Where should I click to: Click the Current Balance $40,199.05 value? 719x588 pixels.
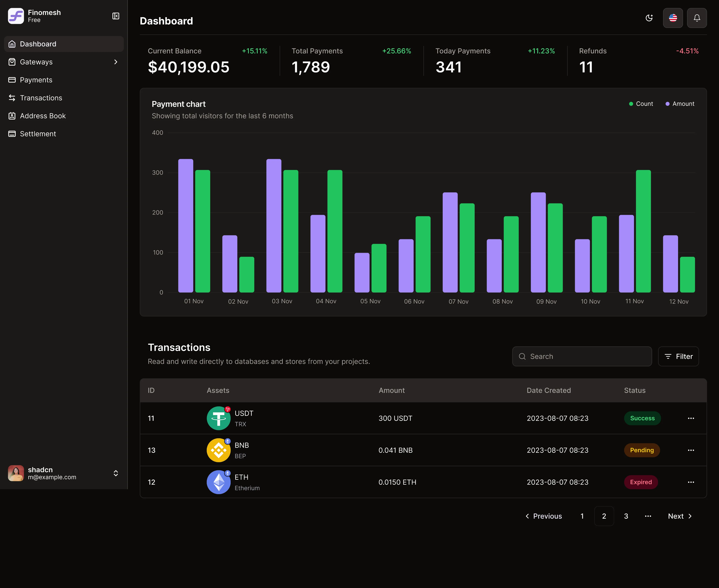click(188, 67)
